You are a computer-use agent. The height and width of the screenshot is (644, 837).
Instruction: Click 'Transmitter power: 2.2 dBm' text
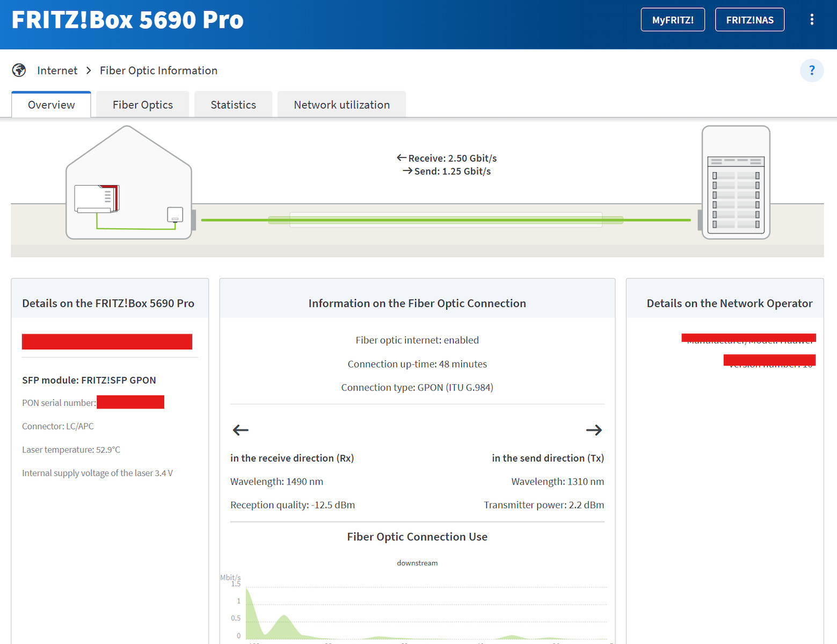click(x=544, y=505)
